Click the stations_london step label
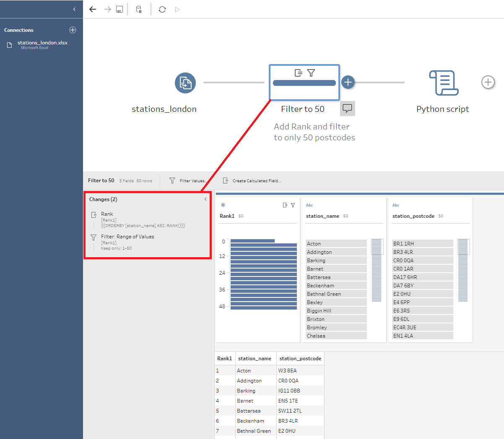504x439 pixels. click(x=164, y=109)
